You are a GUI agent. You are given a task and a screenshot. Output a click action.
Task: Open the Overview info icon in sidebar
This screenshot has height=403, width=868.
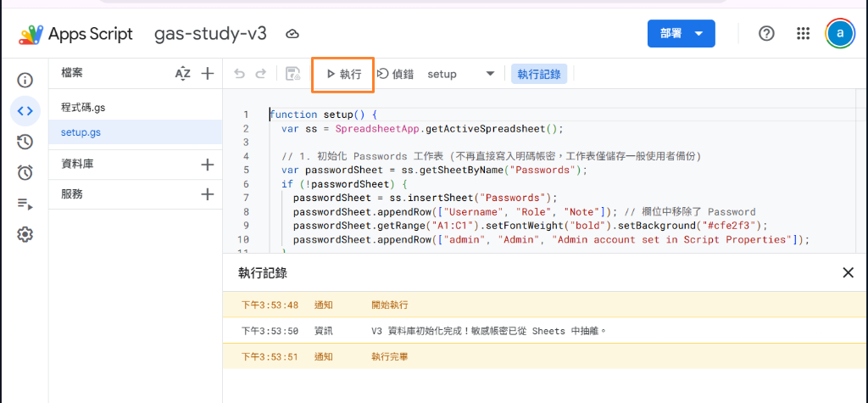point(25,81)
